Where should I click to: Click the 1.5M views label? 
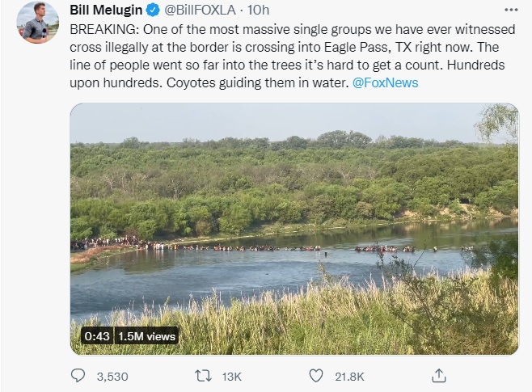pyautogui.click(x=146, y=336)
